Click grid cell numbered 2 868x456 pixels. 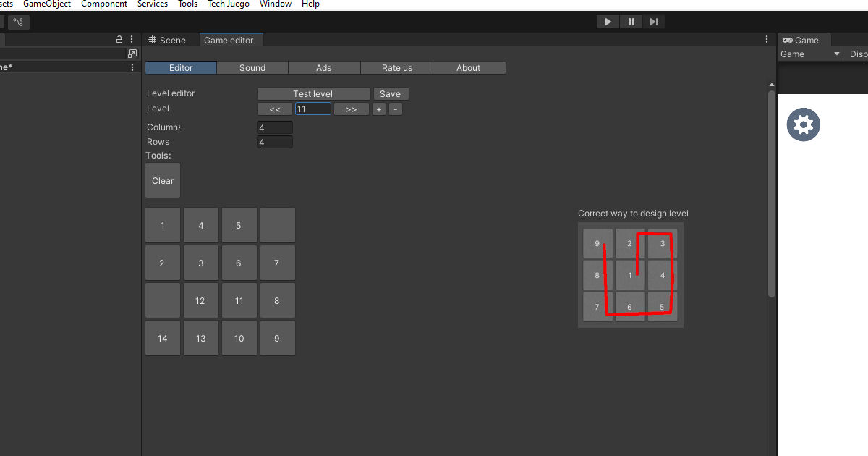pyautogui.click(x=163, y=263)
